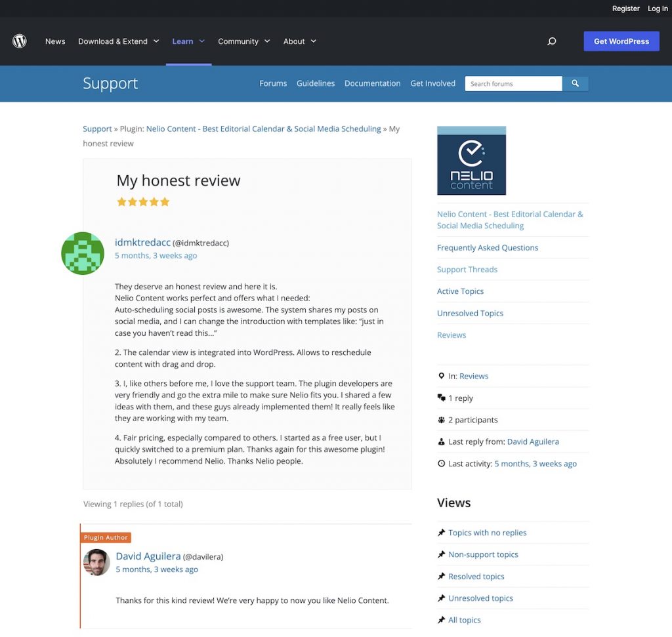Open the Active Topics link
The image size is (672, 637).
(460, 291)
